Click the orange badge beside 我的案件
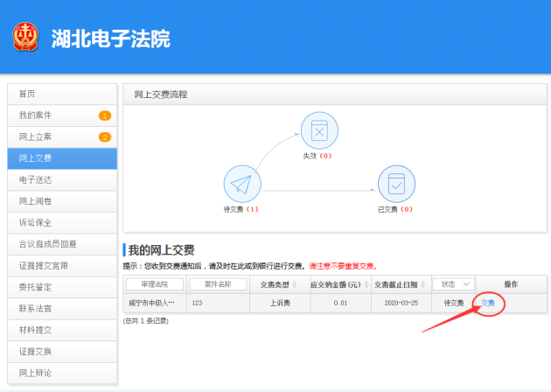 coord(104,115)
